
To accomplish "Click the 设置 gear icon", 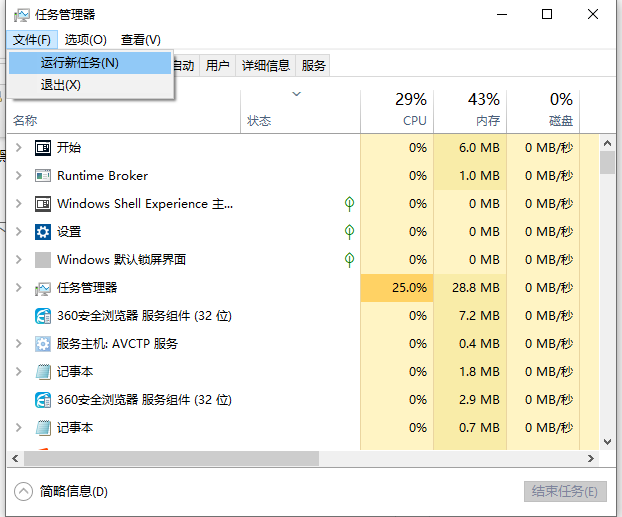I will click(43, 232).
